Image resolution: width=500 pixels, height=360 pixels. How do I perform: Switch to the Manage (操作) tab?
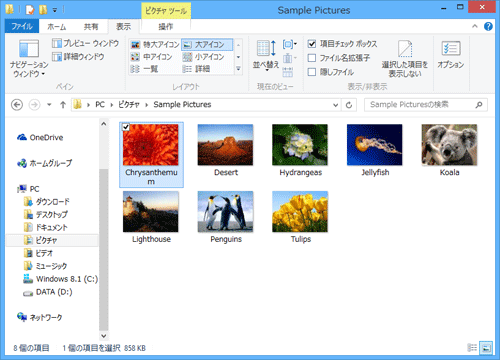[166, 27]
